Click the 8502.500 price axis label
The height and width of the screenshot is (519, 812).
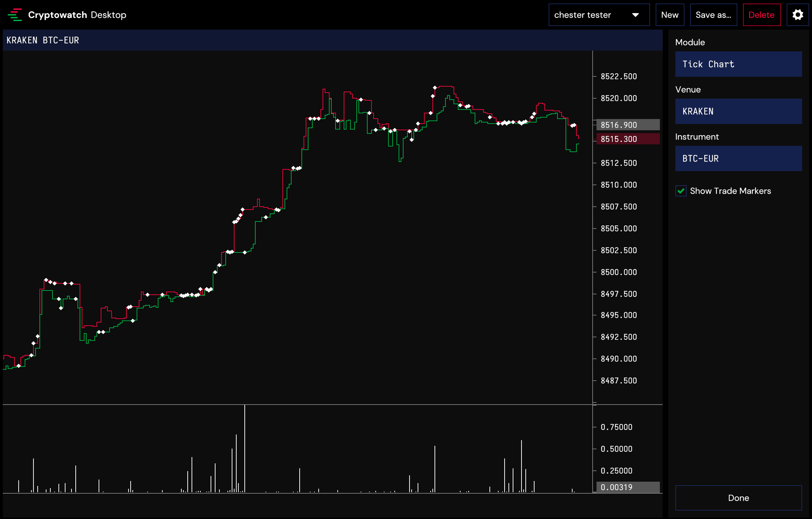(619, 250)
